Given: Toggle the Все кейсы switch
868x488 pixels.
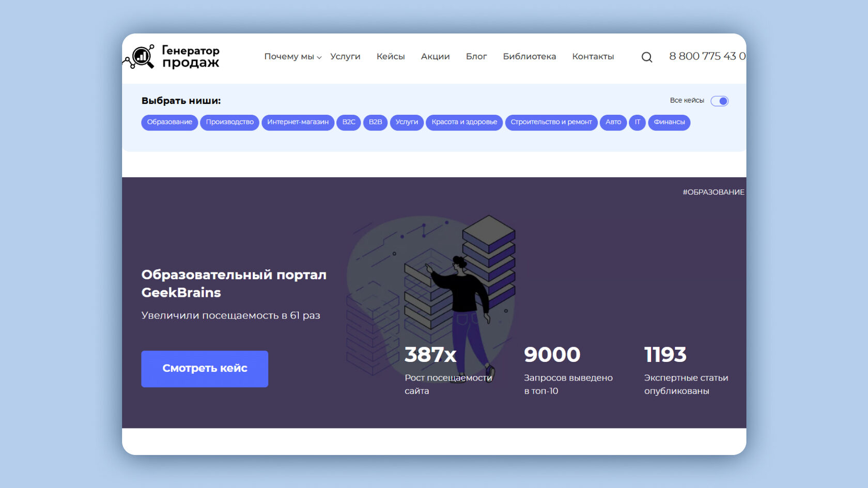Looking at the screenshot, I should pyautogui.click(x=719, y=101).
